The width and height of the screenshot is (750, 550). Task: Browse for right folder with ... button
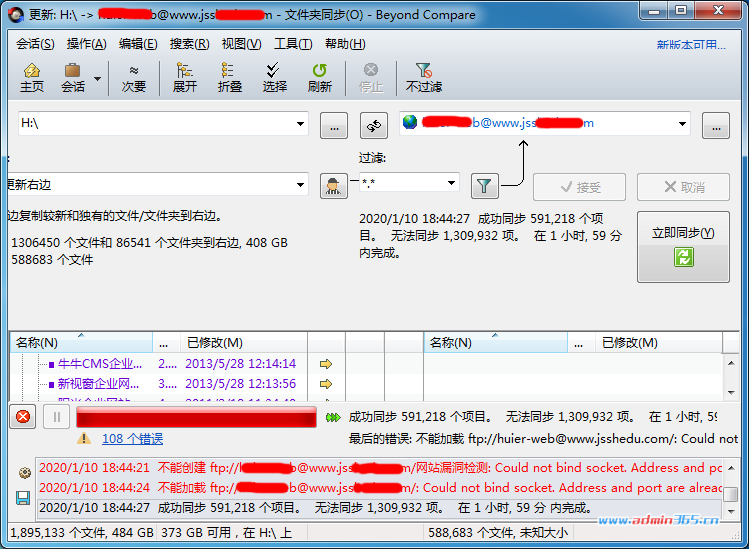pyautogui.click(x=716, y=125)
